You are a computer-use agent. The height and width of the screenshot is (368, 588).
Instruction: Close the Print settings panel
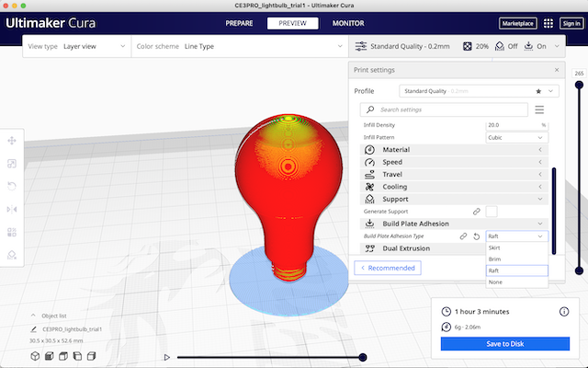tap(557, 70)
